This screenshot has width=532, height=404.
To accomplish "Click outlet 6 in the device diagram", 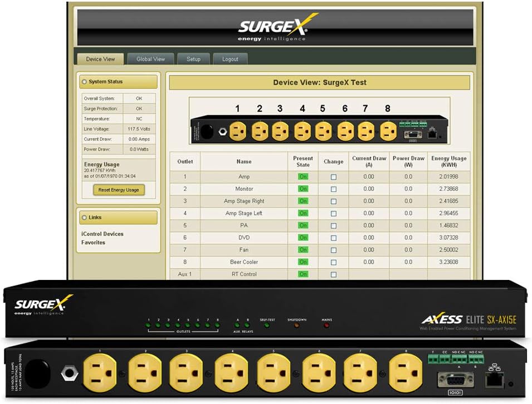I will pyautogui.click(x=345, y=131).
